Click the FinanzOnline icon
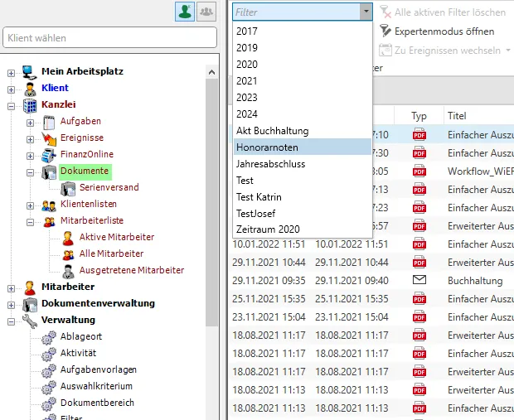 [x=49, y=155]
